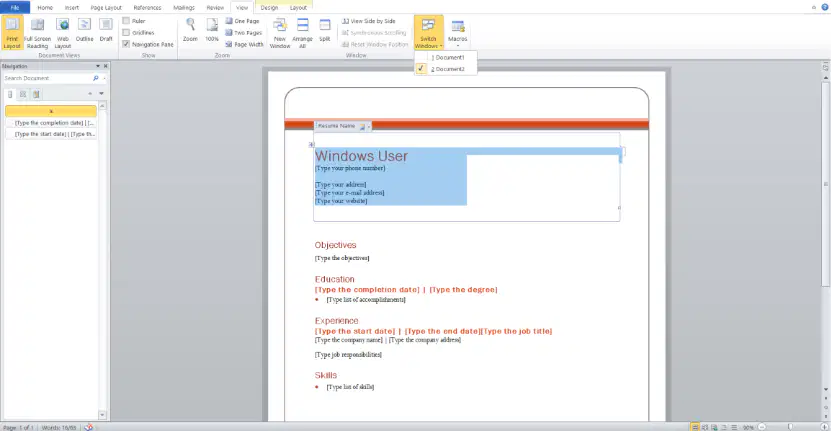Open Word Help question mark icon
831x431 pixels.
pos(825,7)
